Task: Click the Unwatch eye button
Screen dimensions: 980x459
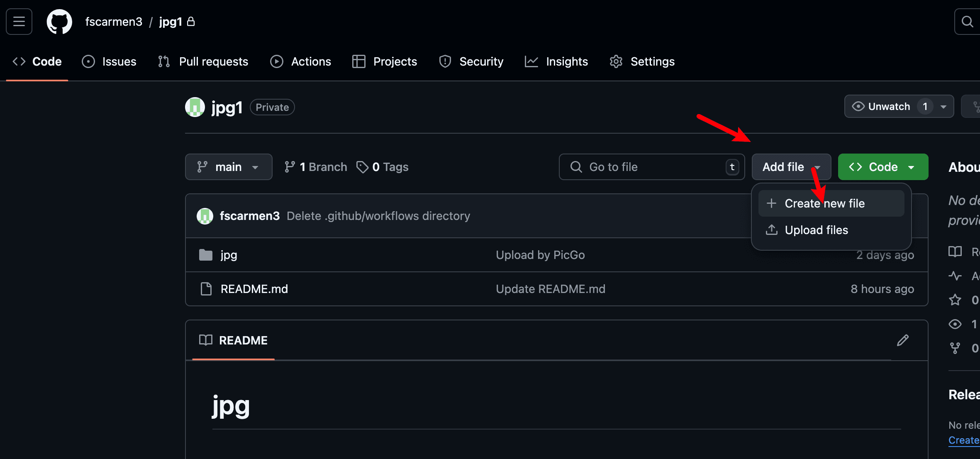Action: pyautogui.click(x=881, y=107)
